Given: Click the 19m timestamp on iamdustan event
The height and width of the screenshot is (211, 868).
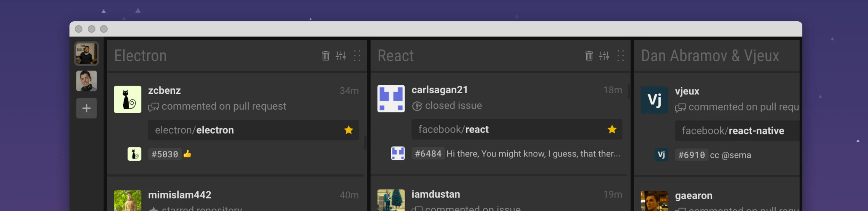Looking at the screenshot, I should [613, 194].
